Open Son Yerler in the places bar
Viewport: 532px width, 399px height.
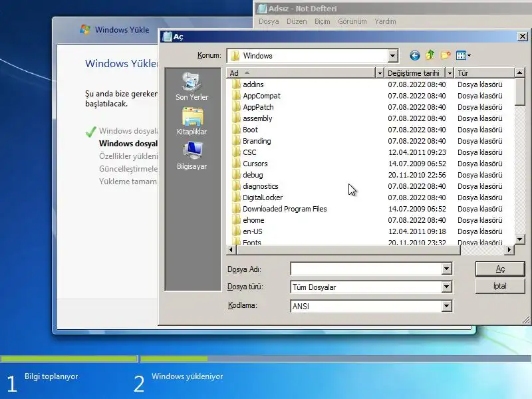(192, 86)
